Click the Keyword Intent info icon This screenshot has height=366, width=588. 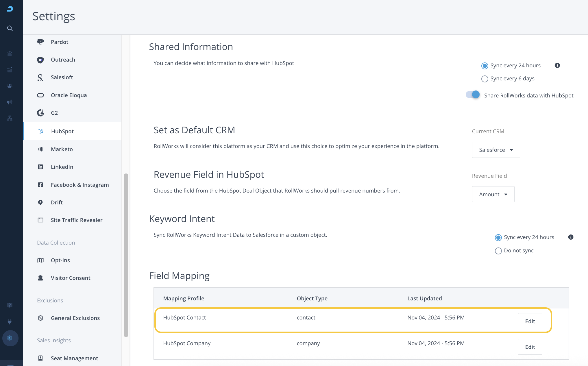click(x=571, y=237)
